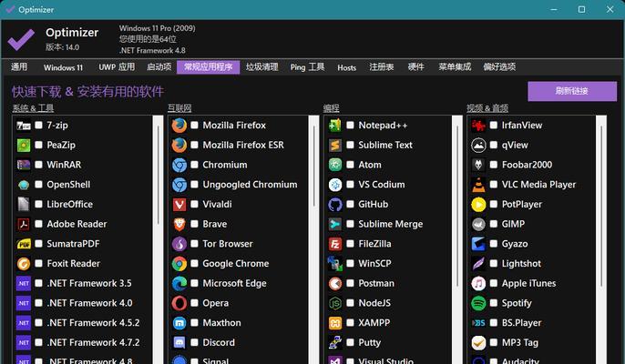
Task: Click the Postman icon
Action: (x=335, y=284)
